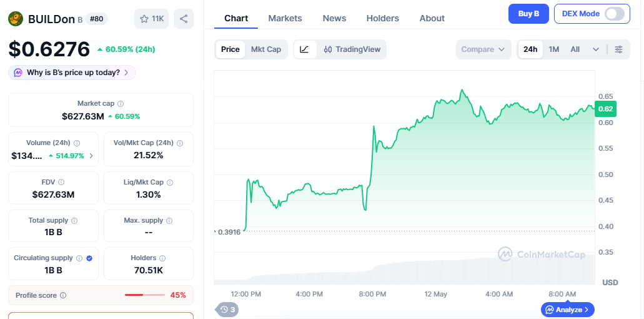Expand Volume (24h) details arrow

pyautogui.click(x=91, y=156)
